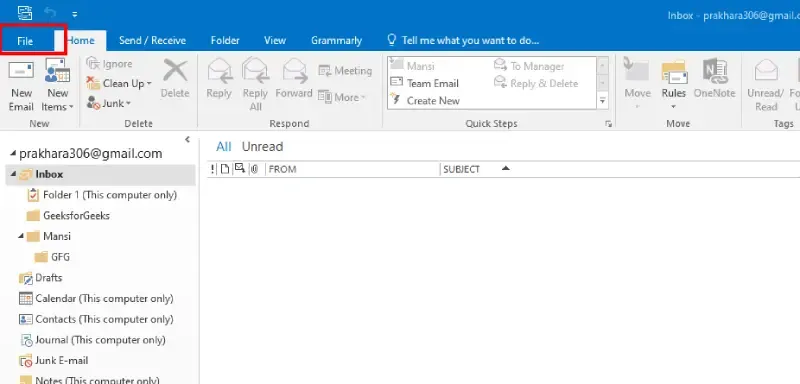Open the Quick Steps dialog launcher
Screen dimensions: 800x384
[x=608, y=124]
